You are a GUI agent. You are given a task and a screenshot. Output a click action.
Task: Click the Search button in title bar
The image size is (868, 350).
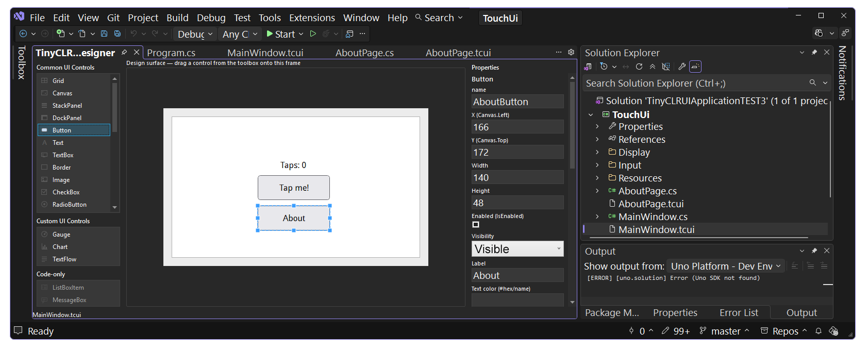[x=439, y=18]
